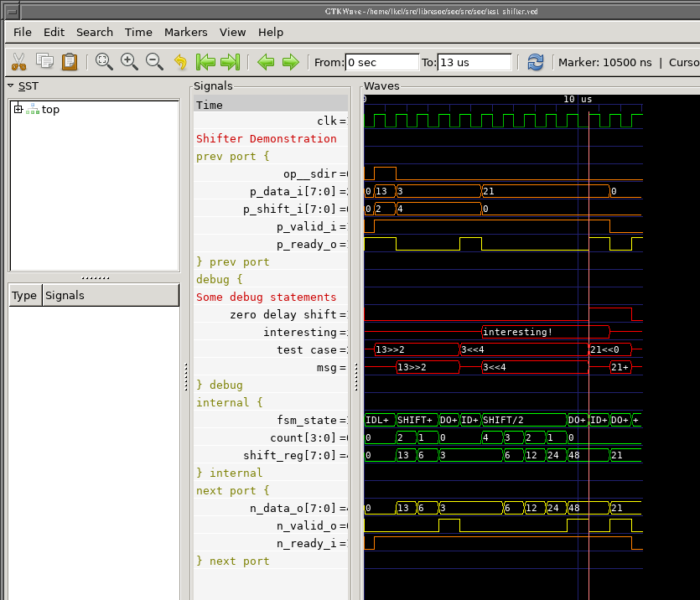Image resolution: width=700 pixels, height=600 pixels.
Task: Jump to end of the time range
Action: (231, 62)
